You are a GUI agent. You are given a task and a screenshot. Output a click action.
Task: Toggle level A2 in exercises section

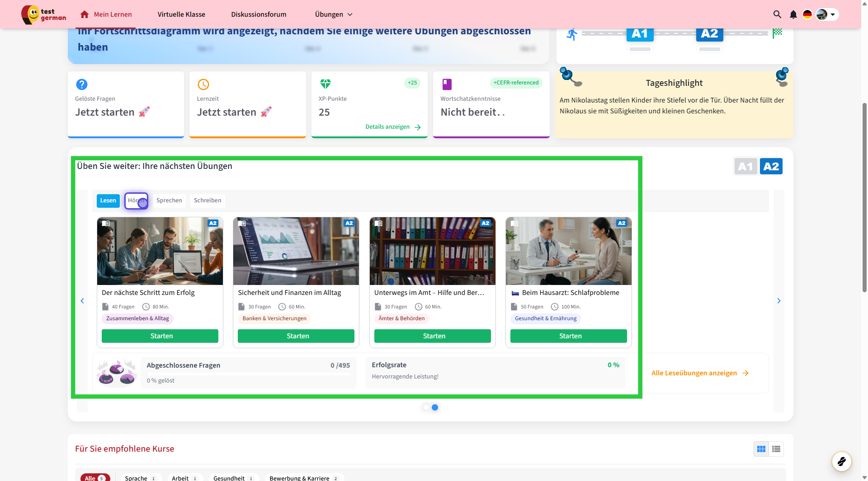coord(771,167)
